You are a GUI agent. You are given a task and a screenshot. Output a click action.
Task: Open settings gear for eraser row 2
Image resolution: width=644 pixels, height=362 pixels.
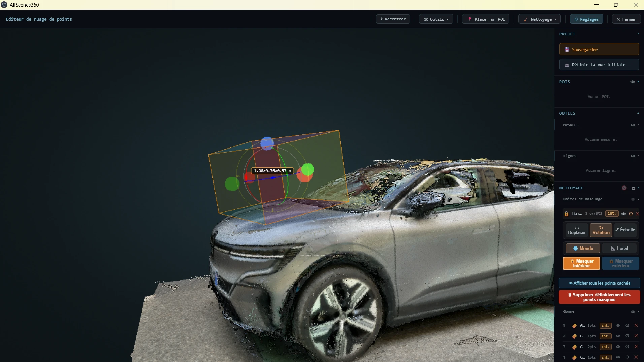point(627,336)
